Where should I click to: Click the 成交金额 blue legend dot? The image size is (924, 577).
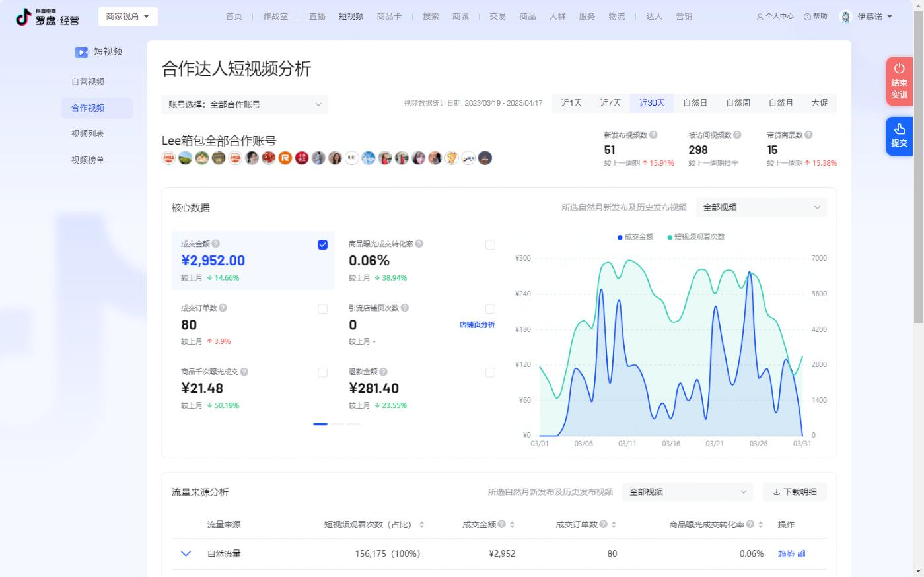pos(620,237)
